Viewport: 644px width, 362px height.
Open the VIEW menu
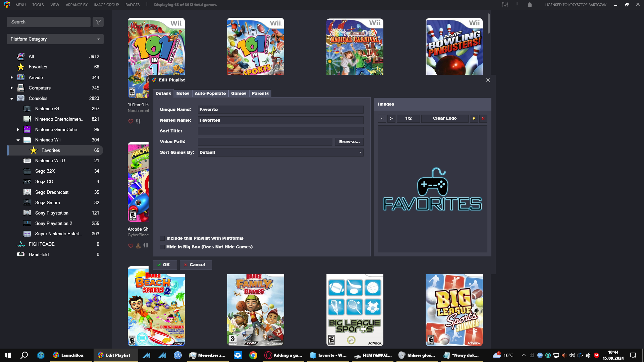click(x=55, y=5)
